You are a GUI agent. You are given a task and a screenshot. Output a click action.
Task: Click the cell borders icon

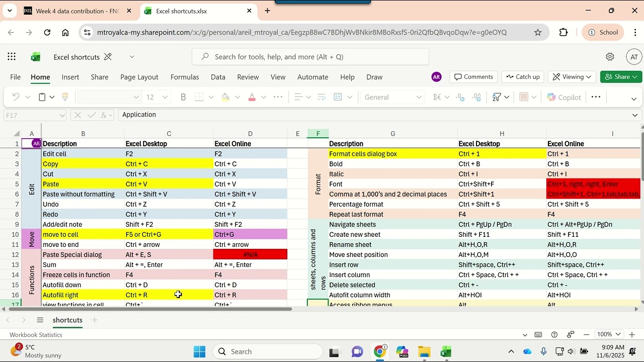(199, 97)
